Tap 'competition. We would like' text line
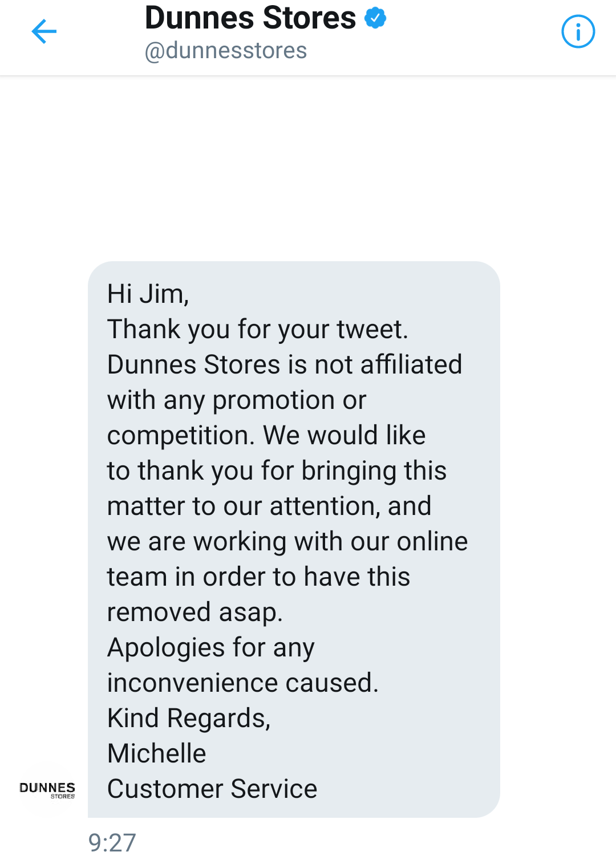This screenshot has width=616, height=868. [x=266, y=436]
